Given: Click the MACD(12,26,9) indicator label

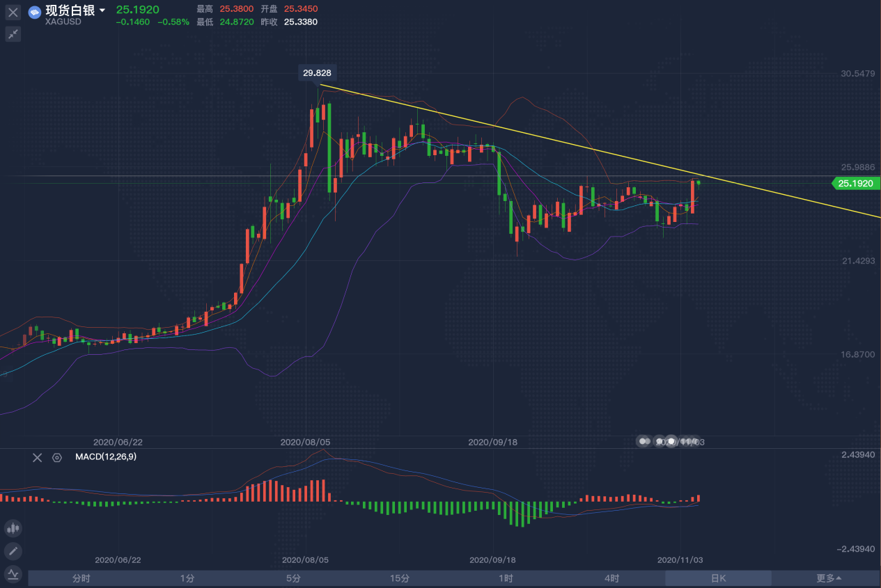Looking at the screenshot, I should (106, 457).
